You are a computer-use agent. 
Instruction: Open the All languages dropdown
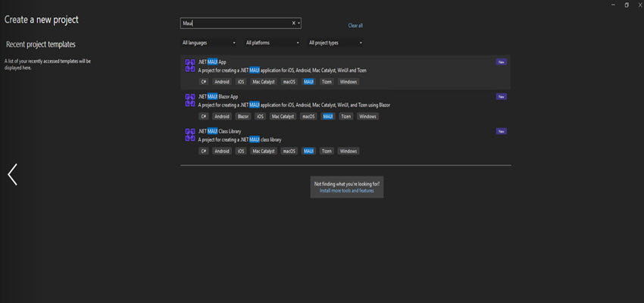pyautogui.click(x=209, y=42)
